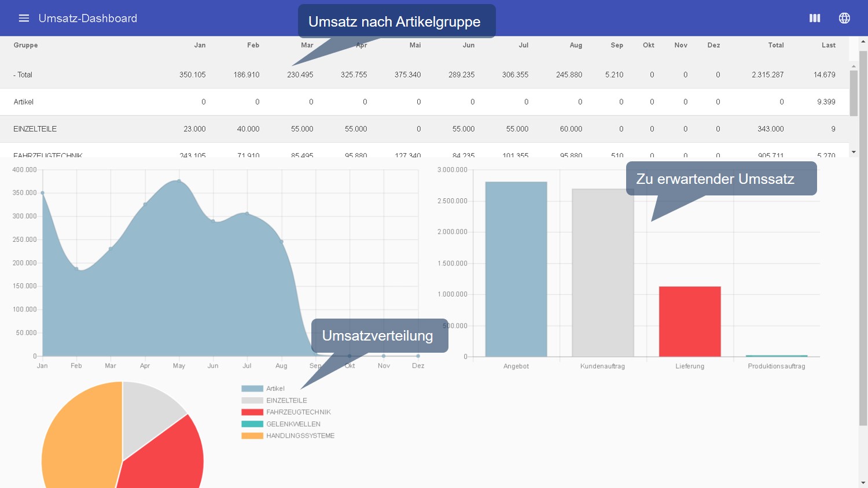Click the Jul column header
The image size is (868, 488).
[x=523, y=45]
